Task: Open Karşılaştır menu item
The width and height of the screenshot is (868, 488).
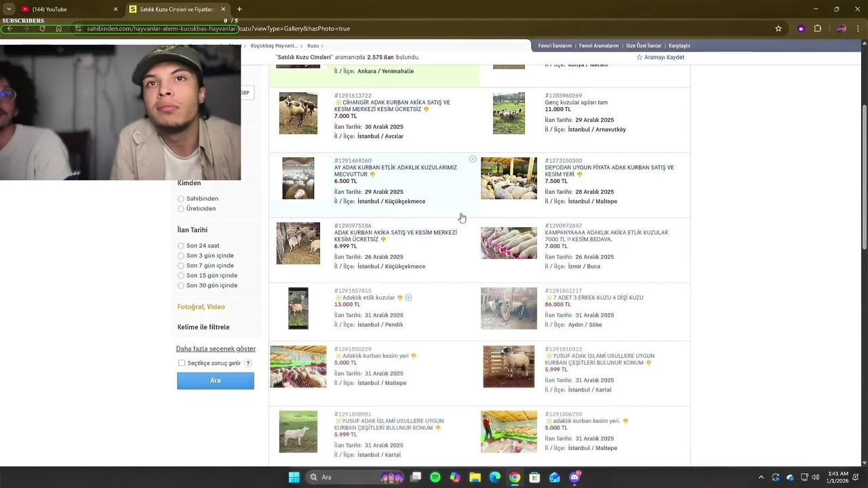Action: coord(679,46)
